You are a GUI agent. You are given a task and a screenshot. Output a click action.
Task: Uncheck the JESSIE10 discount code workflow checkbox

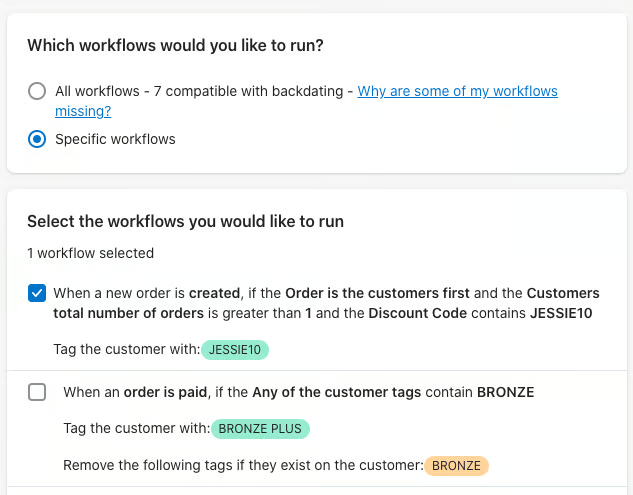point(37,293)
